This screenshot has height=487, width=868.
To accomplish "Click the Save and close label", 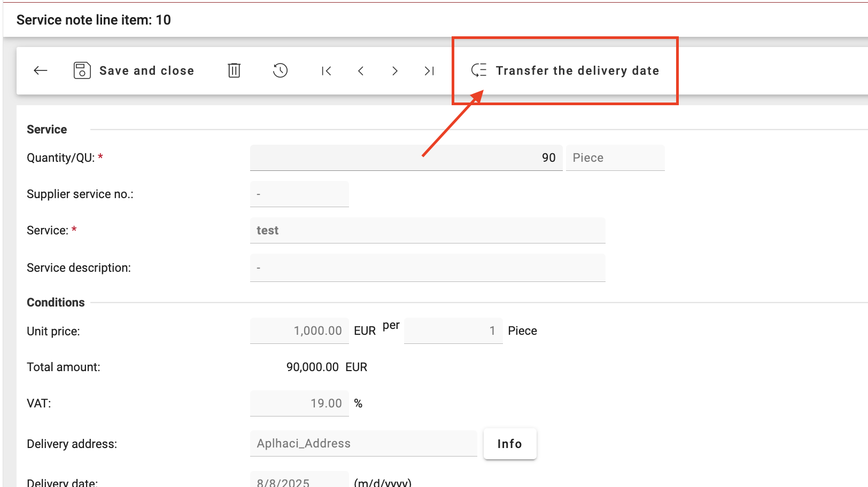I will 146,70.
